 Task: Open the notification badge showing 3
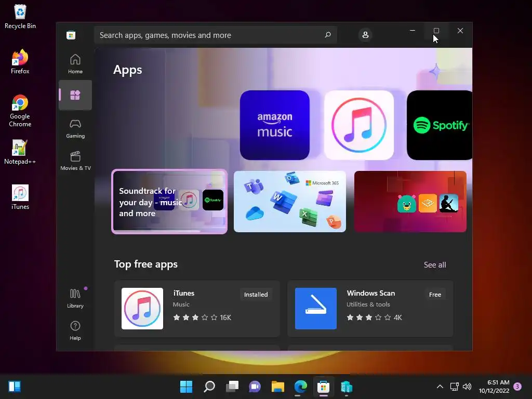tap(517, 387)
